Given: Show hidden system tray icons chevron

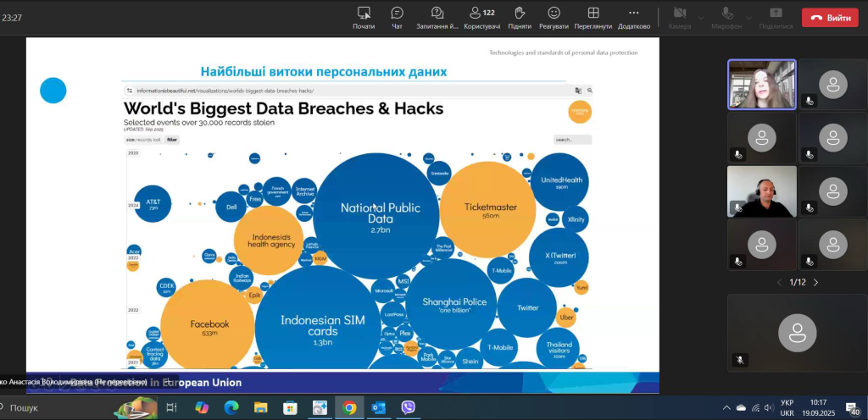Looking at the screenshot, I should pyautogui.click(x=726, y=408).
